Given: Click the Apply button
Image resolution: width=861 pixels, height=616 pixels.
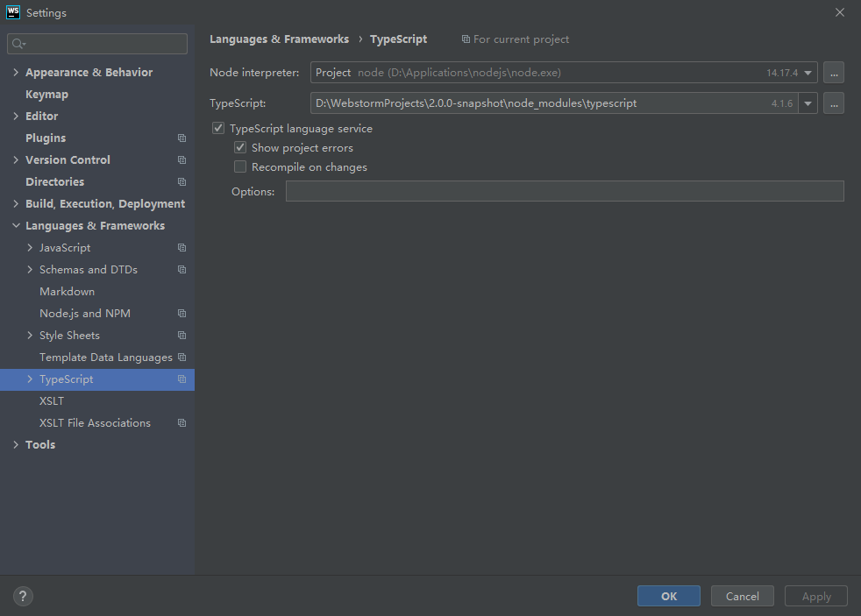Looking at the screenshot, I should pos(816,596).
